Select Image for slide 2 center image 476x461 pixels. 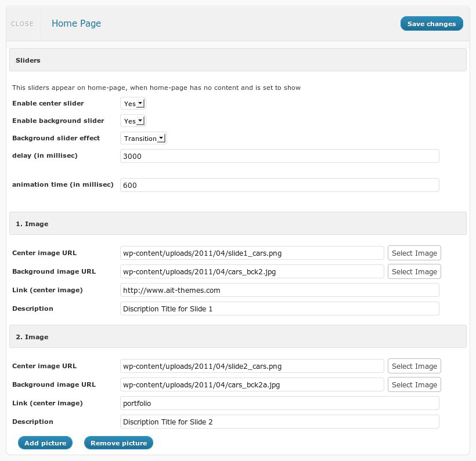click(414, 366)
